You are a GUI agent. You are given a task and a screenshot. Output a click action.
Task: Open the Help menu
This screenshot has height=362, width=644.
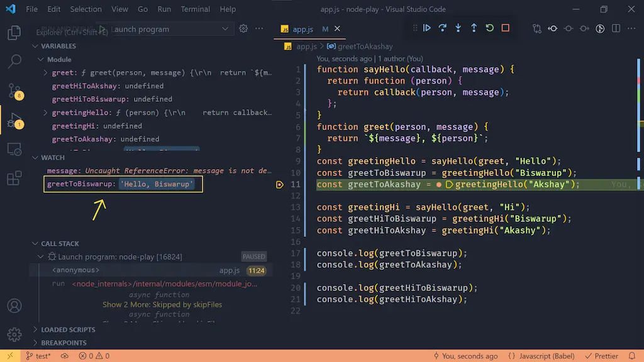[x=228, y=9]
